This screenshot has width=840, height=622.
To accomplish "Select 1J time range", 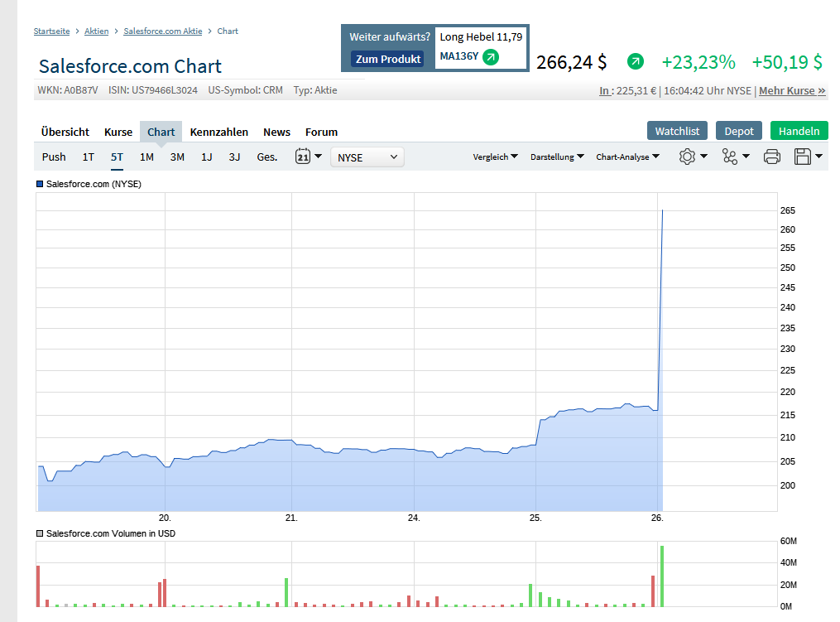I will click(x=207, y=157).
